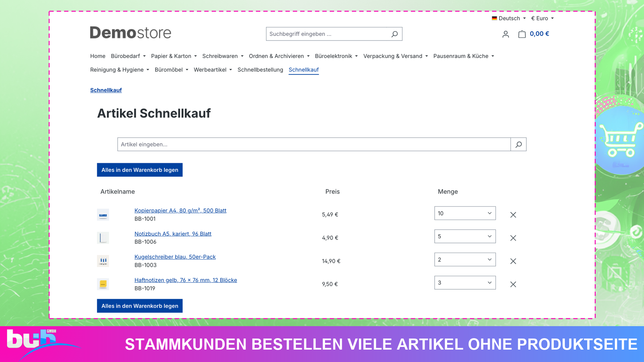Open the Kugelschreiber blau 50er-Pack link
Viewport: 644px width, 362px height.
coord(175,257)
